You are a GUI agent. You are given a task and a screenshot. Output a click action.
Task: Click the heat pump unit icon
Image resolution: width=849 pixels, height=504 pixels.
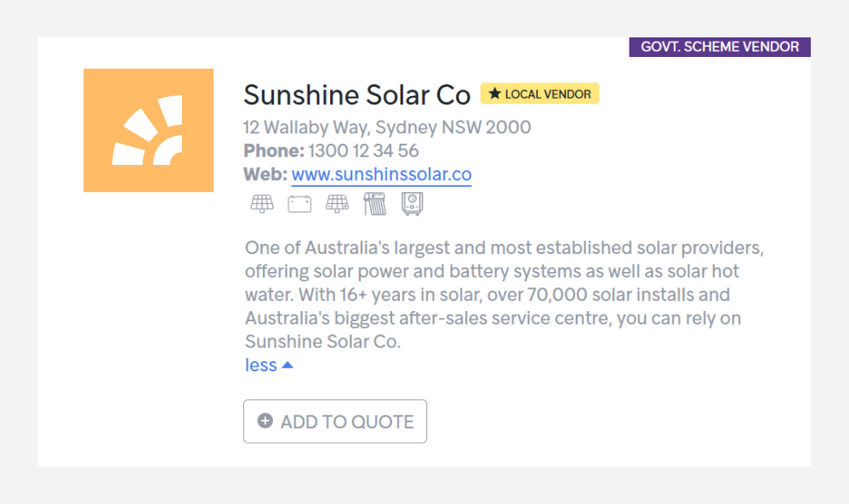pos(412,204)
